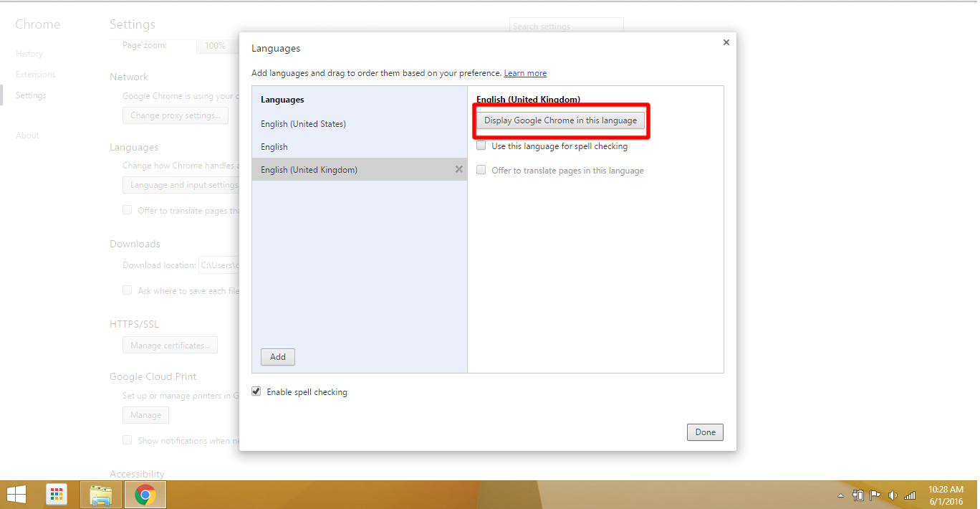Select English (United States) in the language list

(359, 124)
